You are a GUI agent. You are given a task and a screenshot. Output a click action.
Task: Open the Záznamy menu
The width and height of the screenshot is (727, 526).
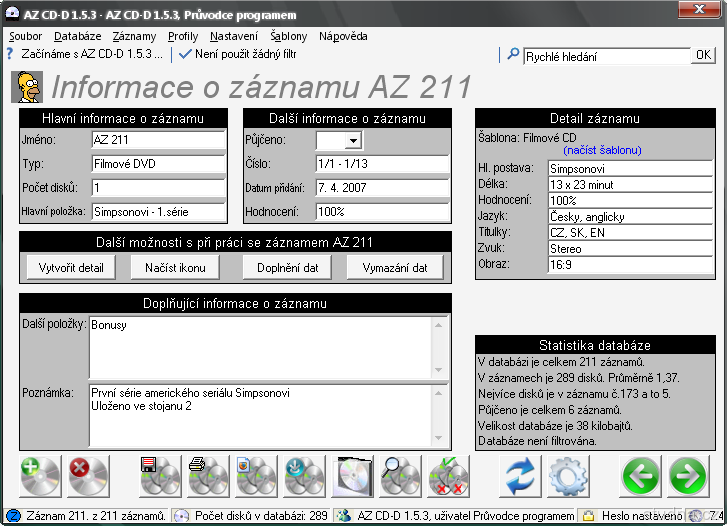(x=133, y=36)
